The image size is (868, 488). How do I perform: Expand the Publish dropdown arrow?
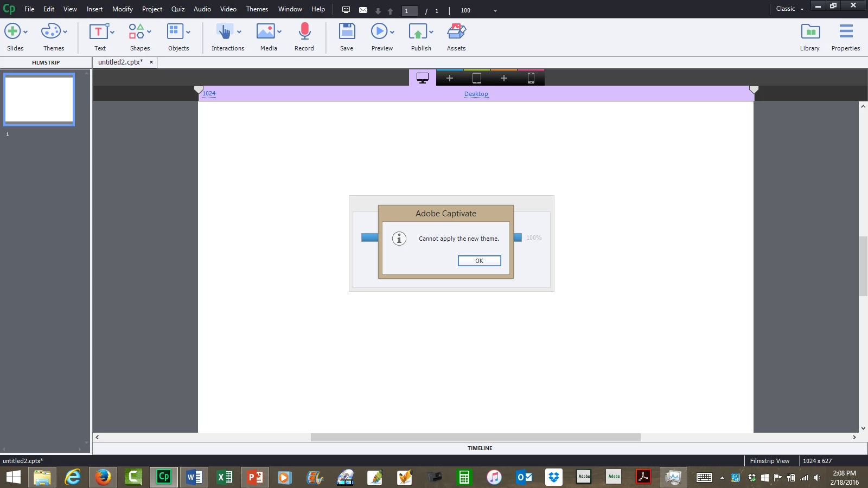[431, 32]
